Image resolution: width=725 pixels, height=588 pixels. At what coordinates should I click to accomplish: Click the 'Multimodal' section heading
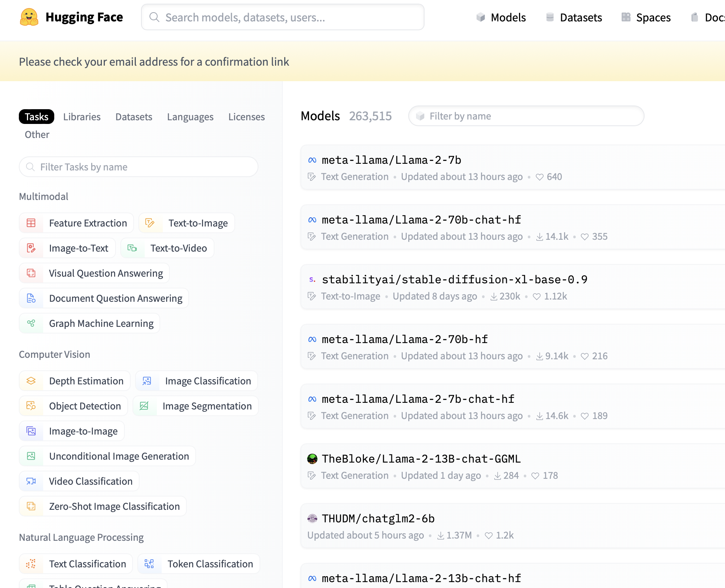(44, 196)
